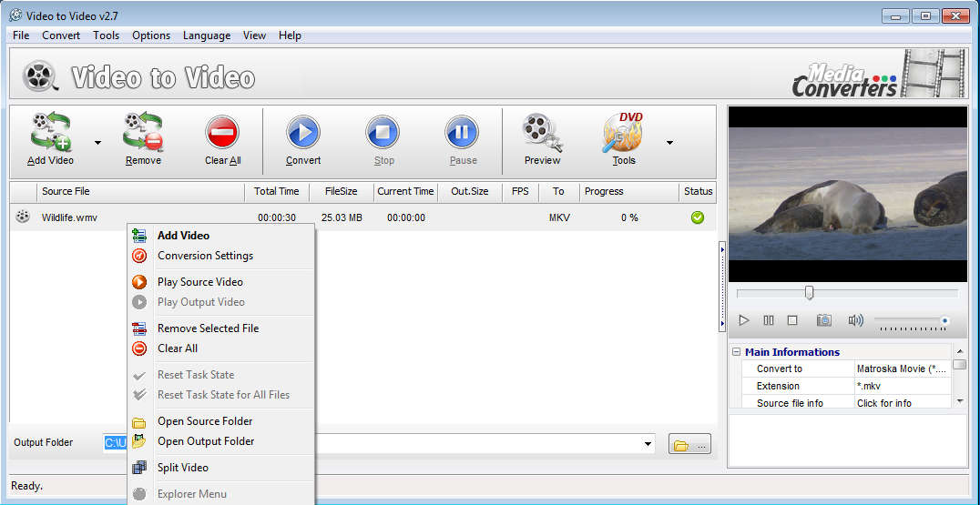Pause the preview player

pyautogui.click(x=768, y=320)
